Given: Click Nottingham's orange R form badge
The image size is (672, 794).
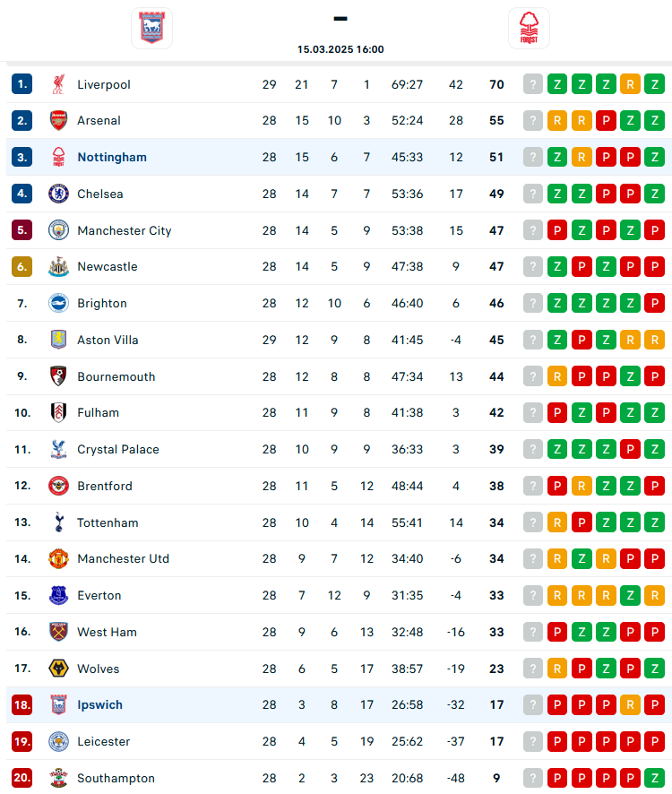Looking at the screenshot, I should [x=582, y=158].
